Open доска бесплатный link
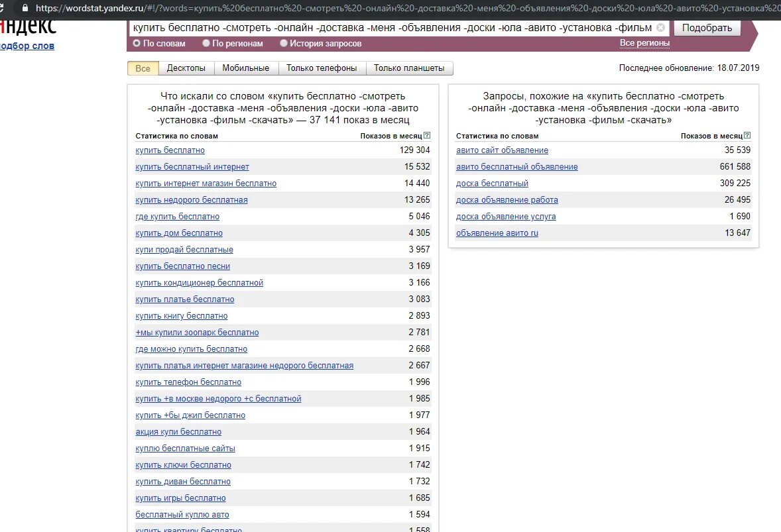This screenshot has height=532, width=781. 492,183
